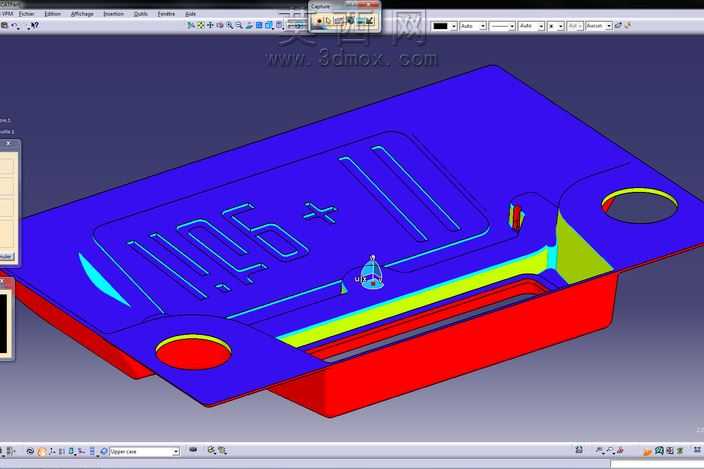Click the Fit All In icon
The height and width of the screenshot is (469, 704).
(x=201, y=26)
